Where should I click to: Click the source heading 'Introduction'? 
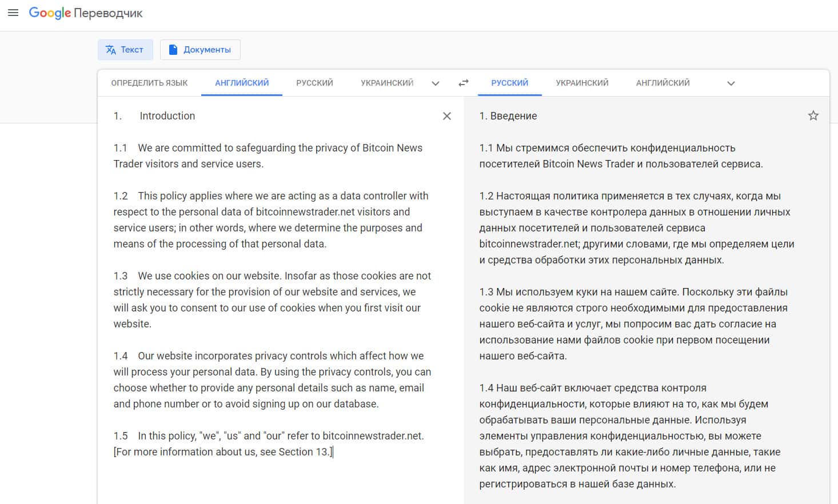167,116
